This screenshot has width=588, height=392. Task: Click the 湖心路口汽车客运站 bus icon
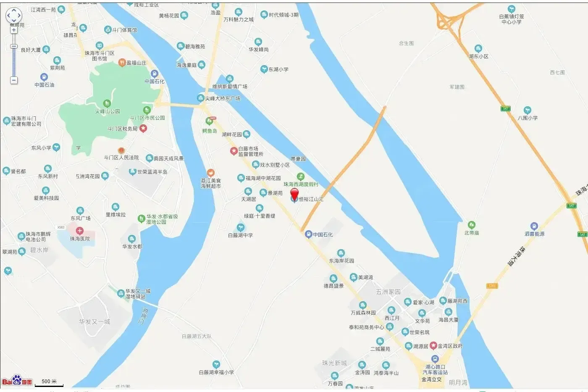click(435, 359)
